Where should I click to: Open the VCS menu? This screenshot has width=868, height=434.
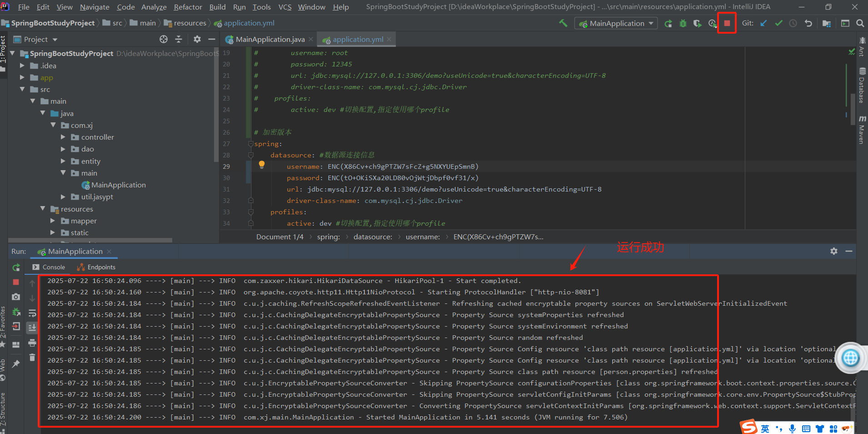click(x=284, y=7)
